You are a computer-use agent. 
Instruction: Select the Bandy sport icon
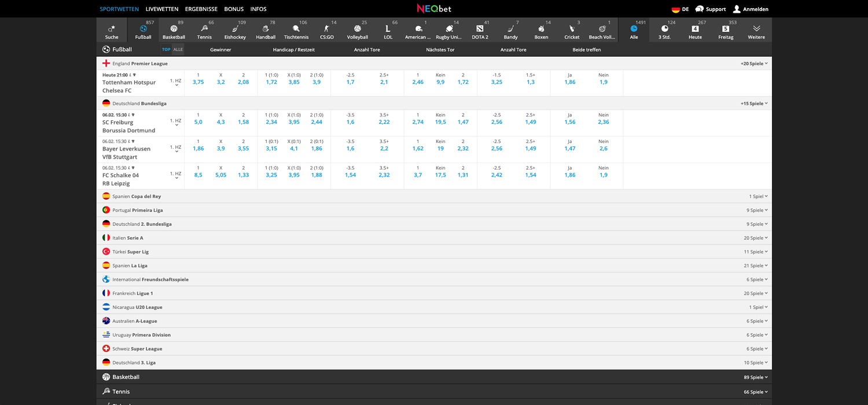[510, 30]
